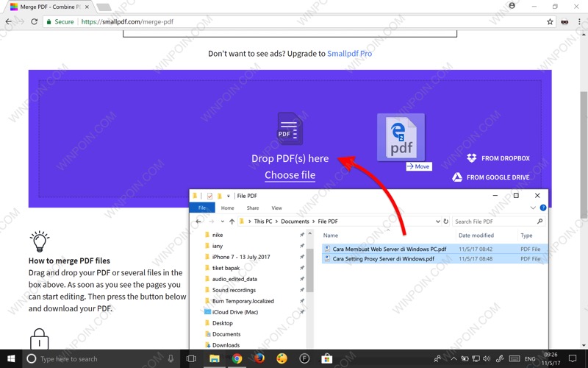The width and height of the screenshot is (588, 368).
Task: Open the audio_edited_data folder
Action: 234,279
